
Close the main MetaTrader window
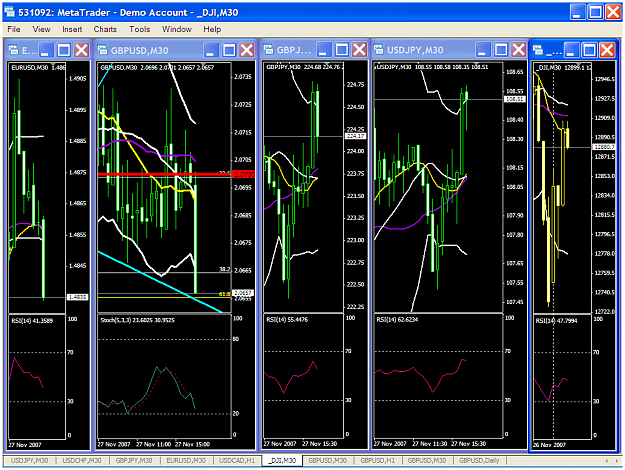[613, 12]
